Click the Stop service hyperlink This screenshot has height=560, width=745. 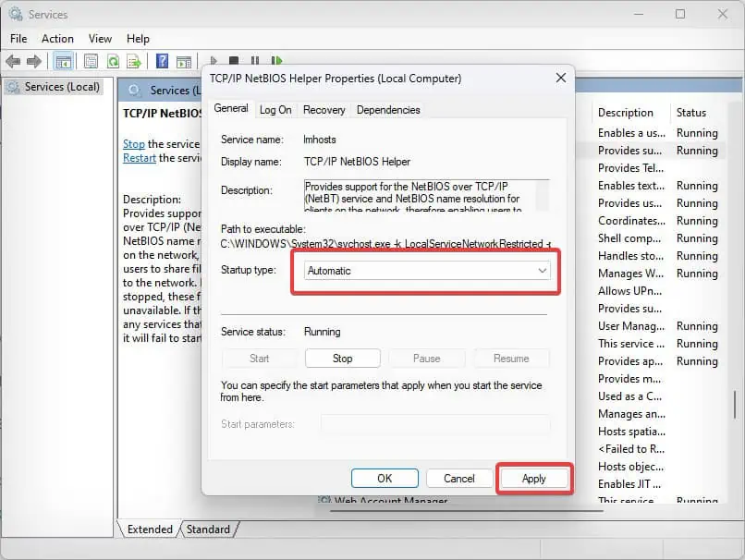tap(133, 143)
